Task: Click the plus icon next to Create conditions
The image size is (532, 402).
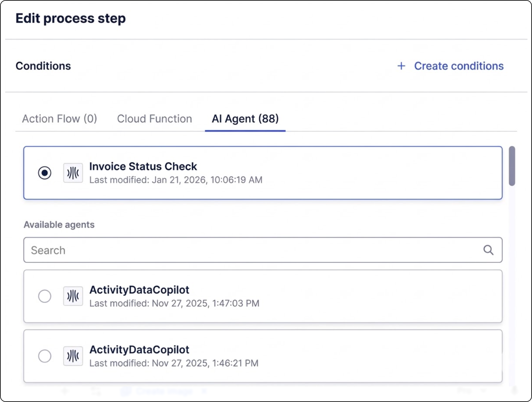Action: [x=401, y=66]
